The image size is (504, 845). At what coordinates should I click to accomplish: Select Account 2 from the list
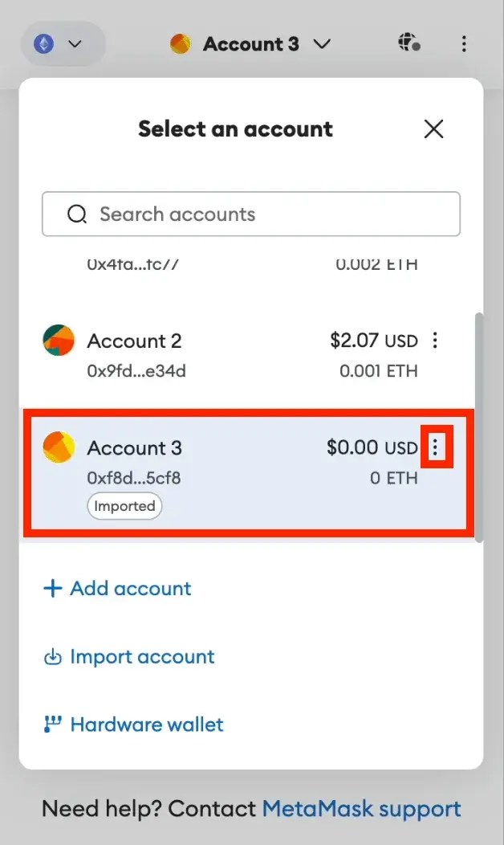point(201,353)
